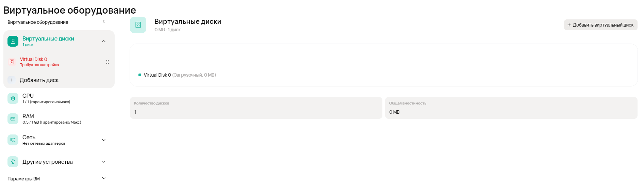Image resolution: width=644 pixels, height=192 pixels.
Task: Open the Virtual Disk 0 drag-handle menu
Action: (x=108, y=62)
